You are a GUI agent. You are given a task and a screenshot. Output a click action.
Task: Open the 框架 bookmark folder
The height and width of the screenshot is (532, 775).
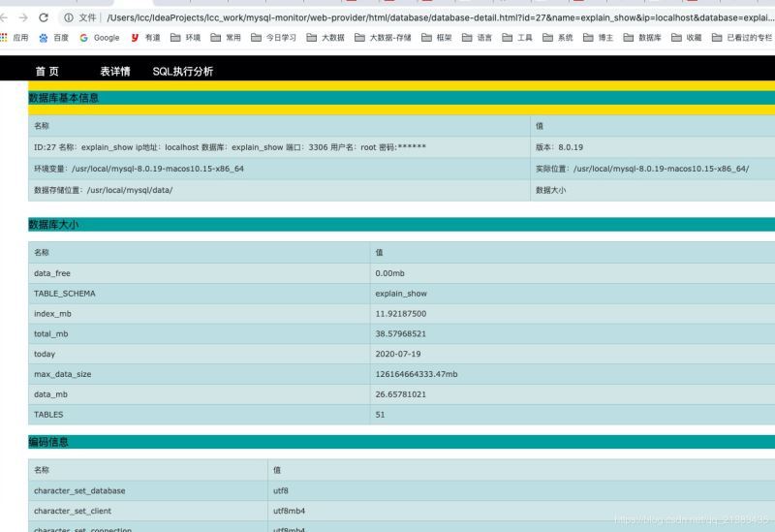coord(437,38)
